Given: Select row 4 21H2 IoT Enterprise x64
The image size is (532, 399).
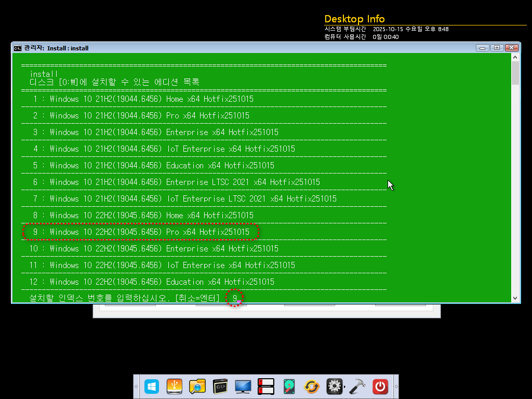Looking at the screenshot, I should pyautogui.click(x=164, y=149).
